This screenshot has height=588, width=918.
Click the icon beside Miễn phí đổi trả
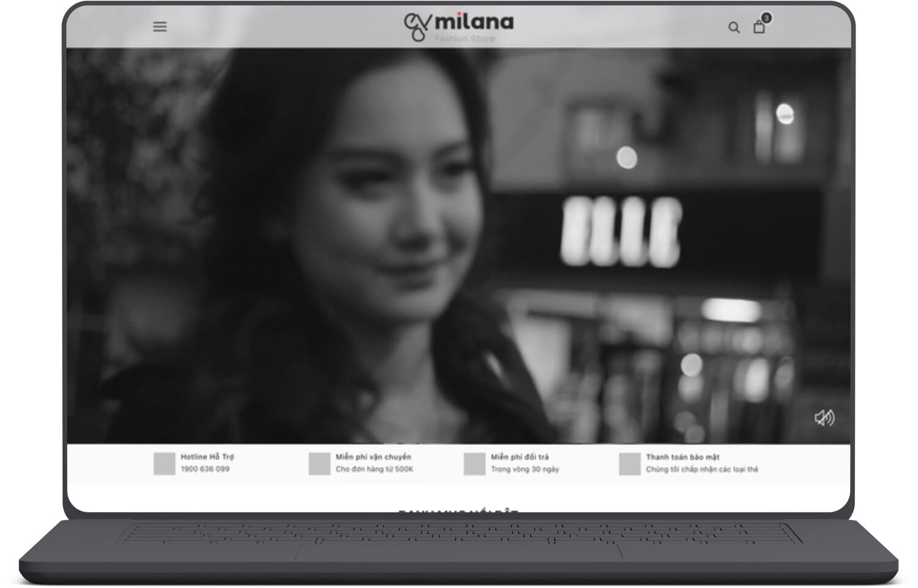click(474, 464)
